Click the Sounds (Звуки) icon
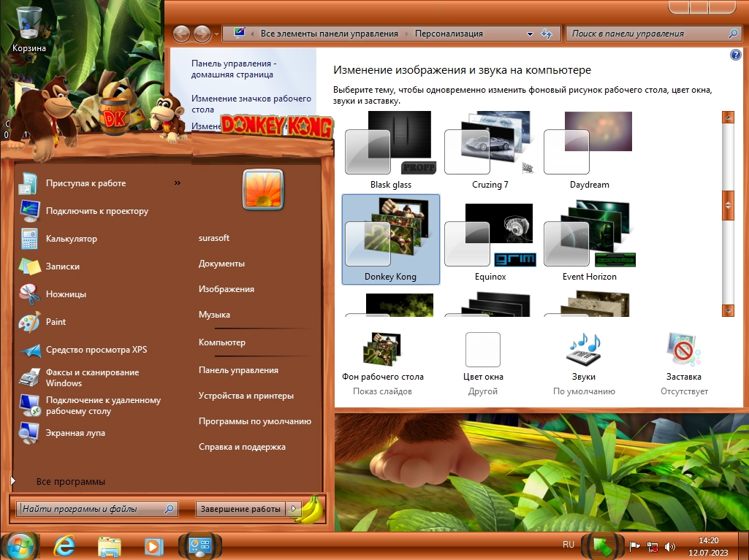The width and height of the screenshot is (749, 560). (x=583, y=350)
